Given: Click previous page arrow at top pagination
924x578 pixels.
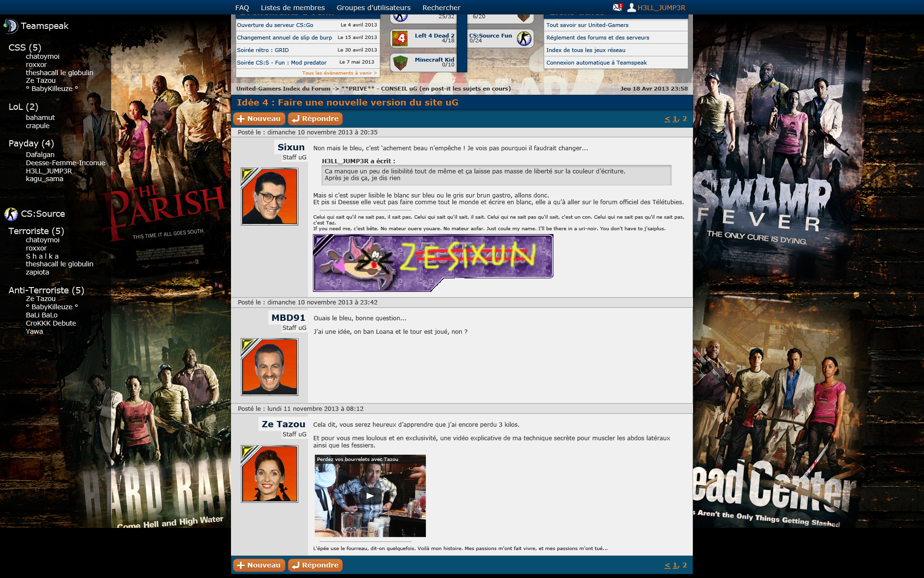Looking at the screenshot, I should coord(667,118).
